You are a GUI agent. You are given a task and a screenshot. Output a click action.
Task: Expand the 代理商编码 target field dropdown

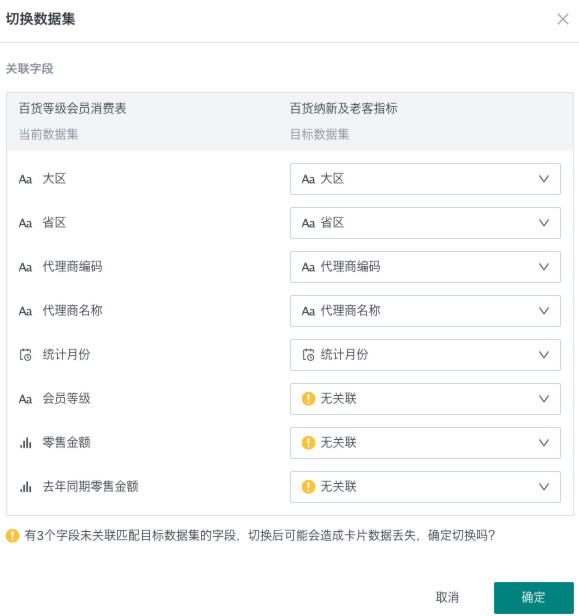click(x=425, y=267)
